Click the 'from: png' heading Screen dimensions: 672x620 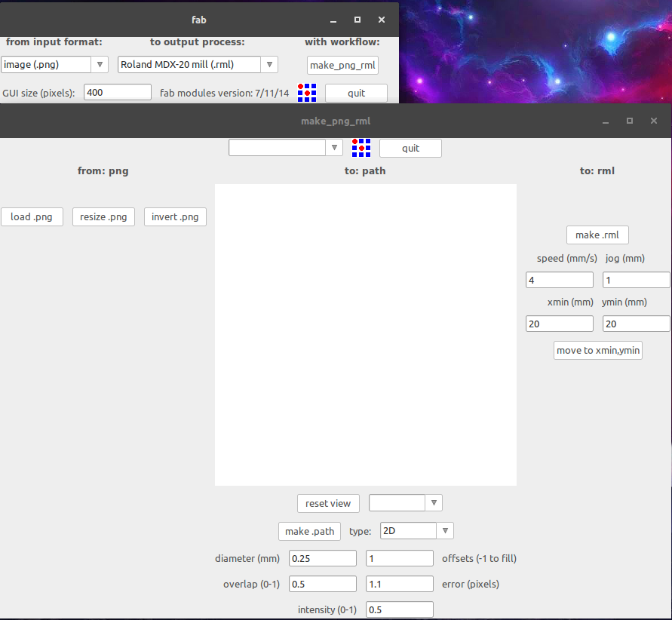click(103, 171)
